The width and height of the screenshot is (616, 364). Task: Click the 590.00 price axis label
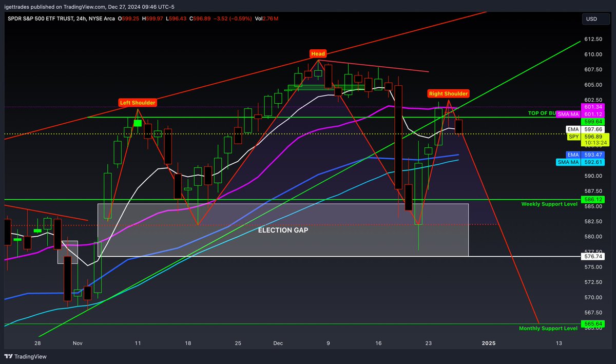tap(592, 176)
